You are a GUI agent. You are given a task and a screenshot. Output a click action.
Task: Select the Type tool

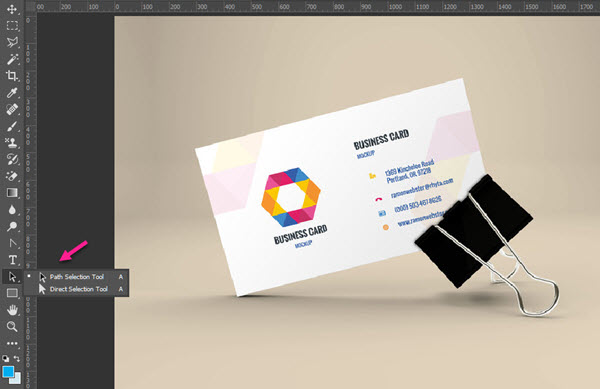12,260
